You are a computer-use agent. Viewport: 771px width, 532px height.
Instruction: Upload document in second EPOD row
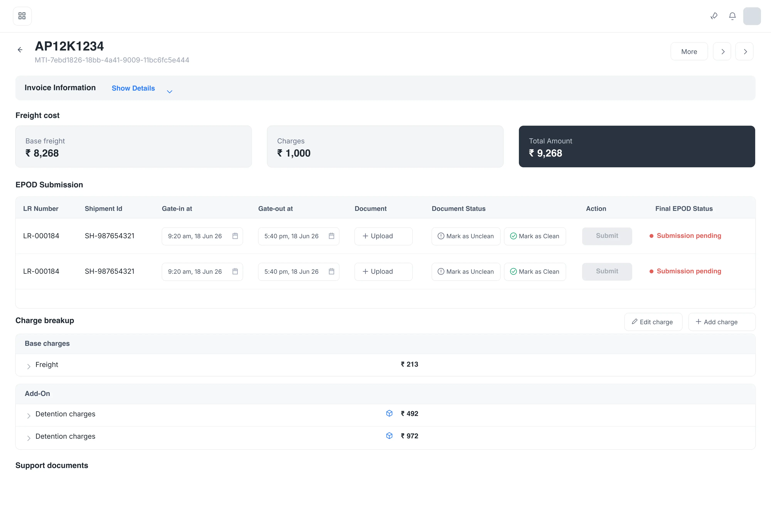point(383,271)
